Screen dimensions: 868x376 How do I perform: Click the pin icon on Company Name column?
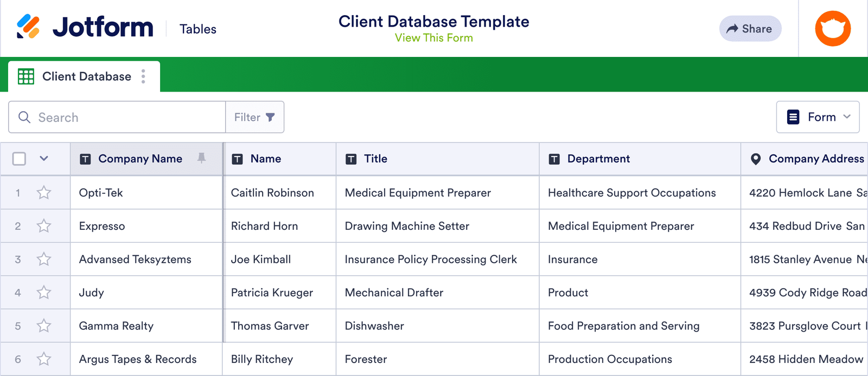point(201,158)
